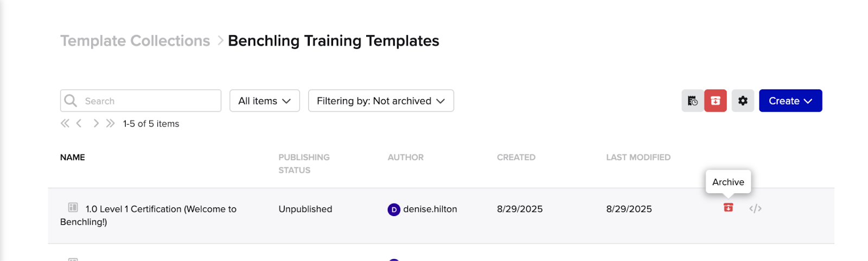
Task: Open the Filtering by: Not archived dropdown
Action: (x=381, y=101)
